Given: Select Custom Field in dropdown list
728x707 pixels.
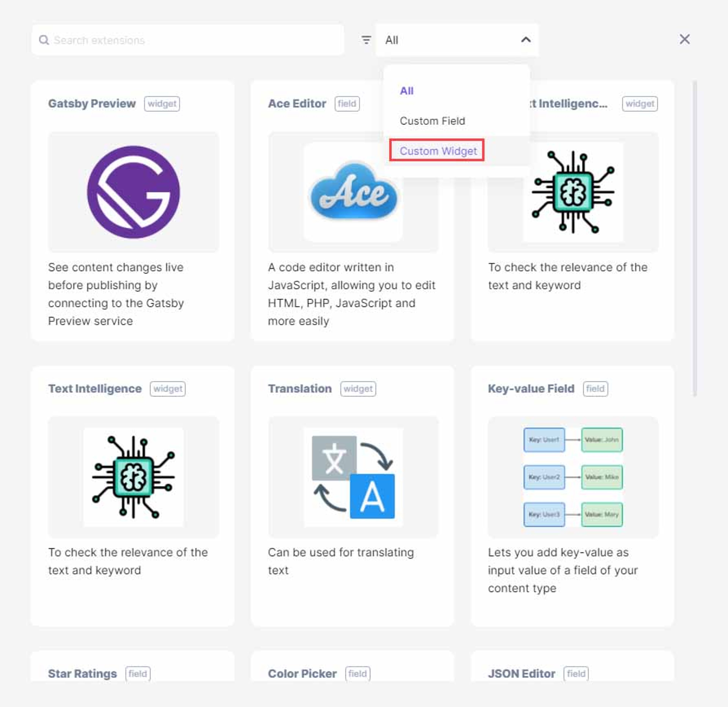Looking at the screenshot, I should pos(432,121).
